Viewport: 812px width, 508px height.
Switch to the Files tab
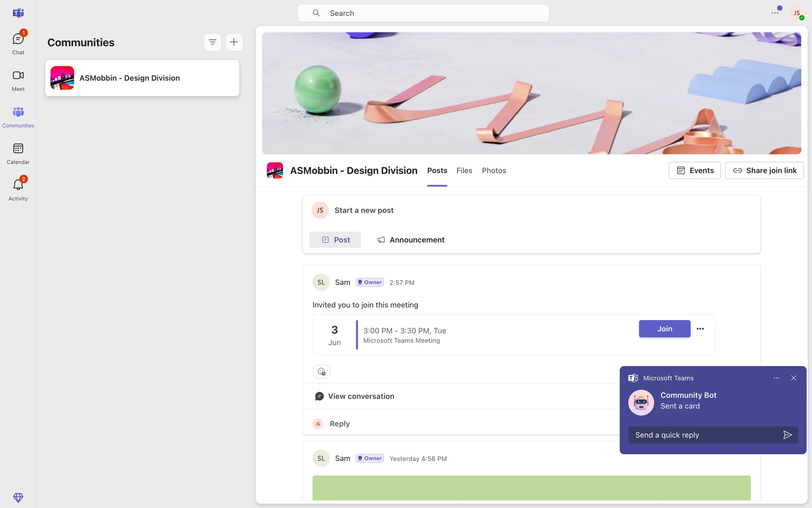pos(464,171)
